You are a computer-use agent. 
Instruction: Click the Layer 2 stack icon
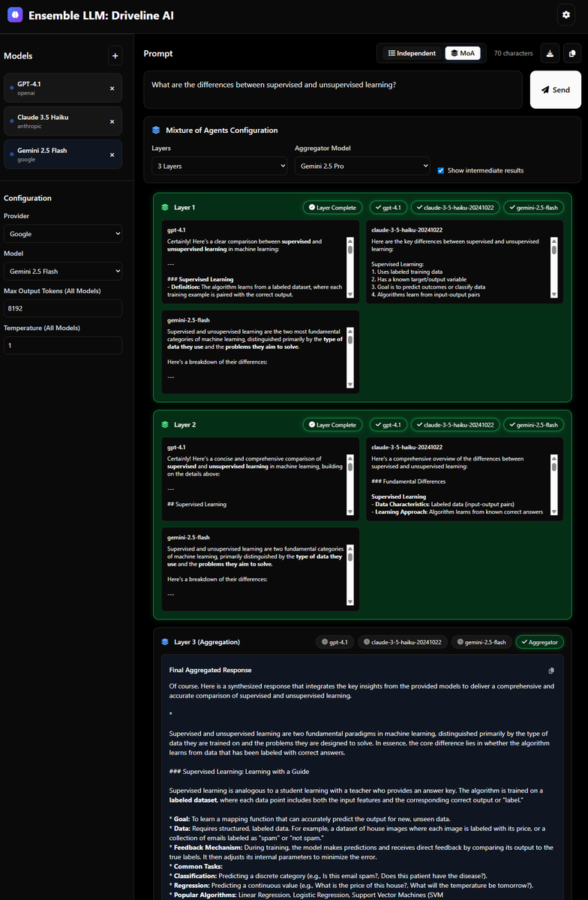coord(165,424)
